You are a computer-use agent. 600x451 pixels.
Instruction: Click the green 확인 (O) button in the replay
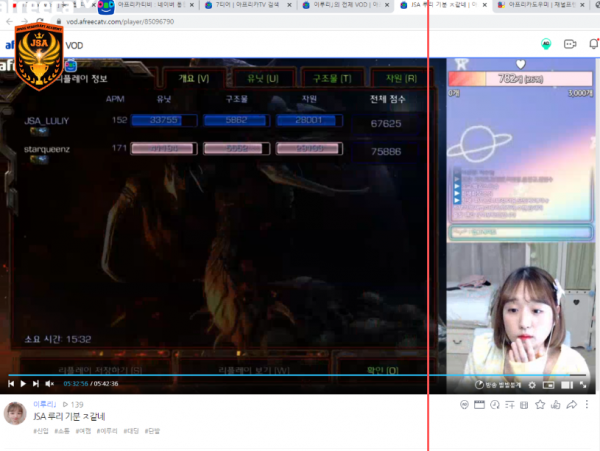382,370
